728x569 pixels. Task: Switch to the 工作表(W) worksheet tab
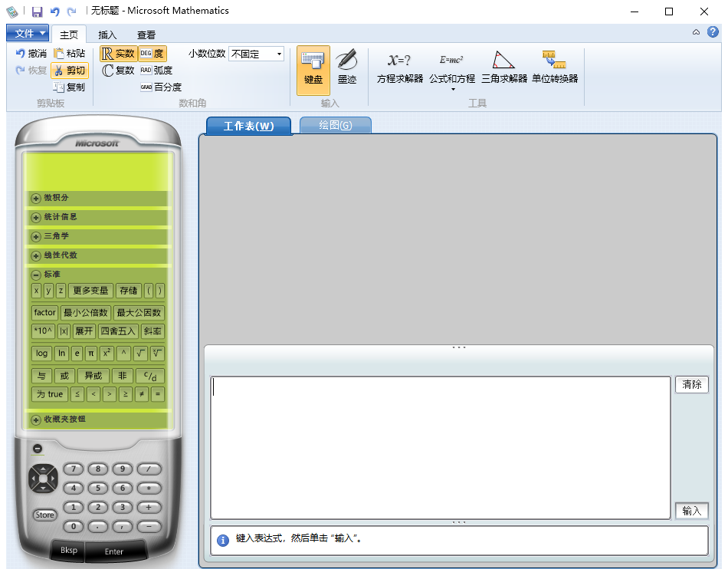pyautogui.click(x=248, y=126)
